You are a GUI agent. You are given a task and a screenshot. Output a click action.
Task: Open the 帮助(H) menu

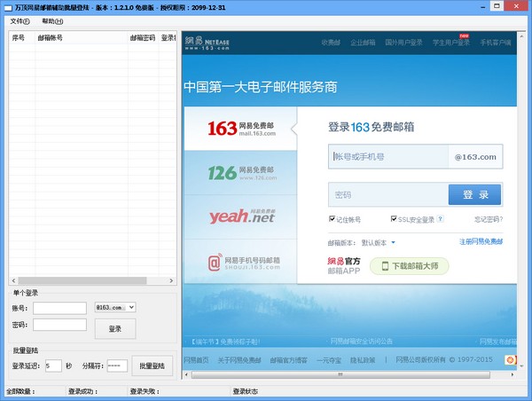(52, 21)
